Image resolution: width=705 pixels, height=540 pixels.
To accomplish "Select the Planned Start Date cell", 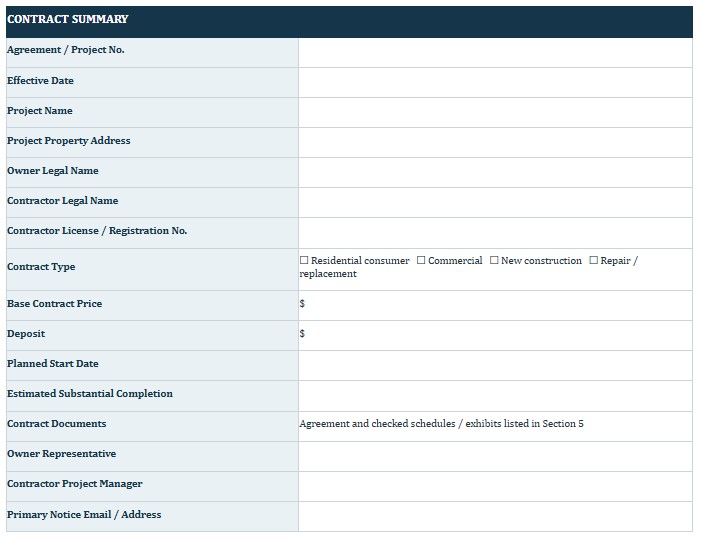I will tap(495, 366).
